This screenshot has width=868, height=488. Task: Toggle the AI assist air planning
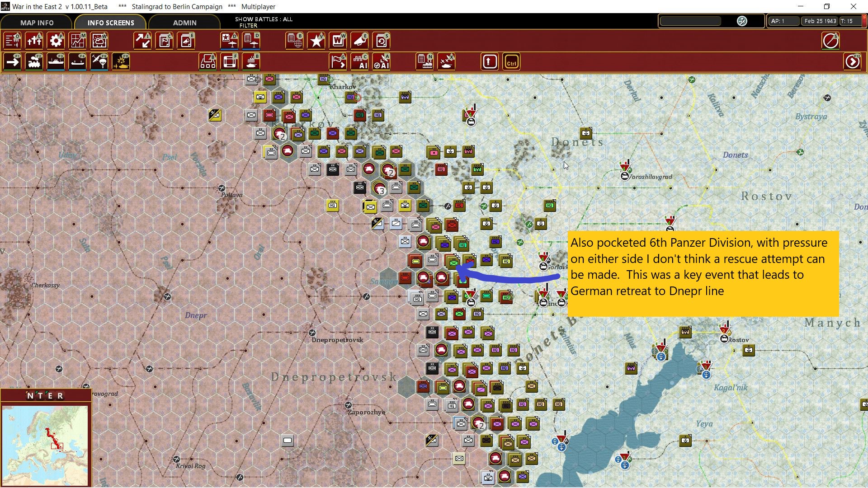[x=382, y=62]
